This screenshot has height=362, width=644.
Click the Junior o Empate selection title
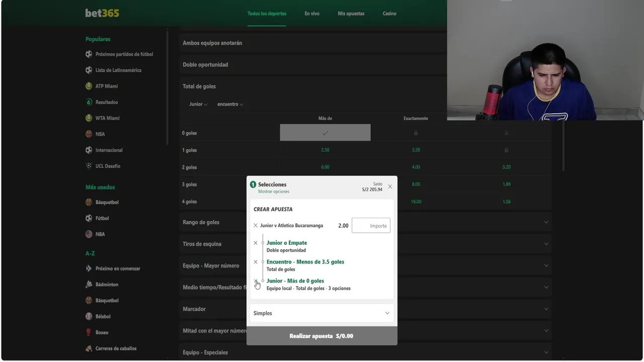coord(287,243)
